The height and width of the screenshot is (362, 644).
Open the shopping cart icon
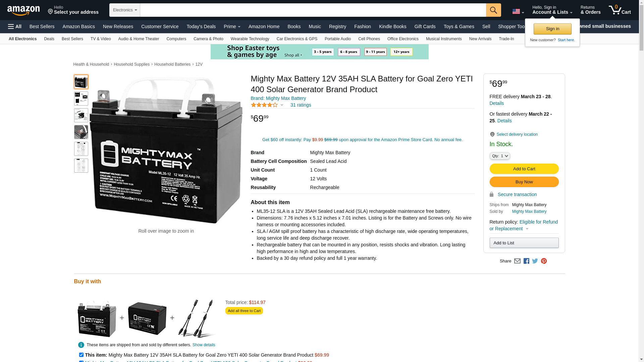(620, 10)
